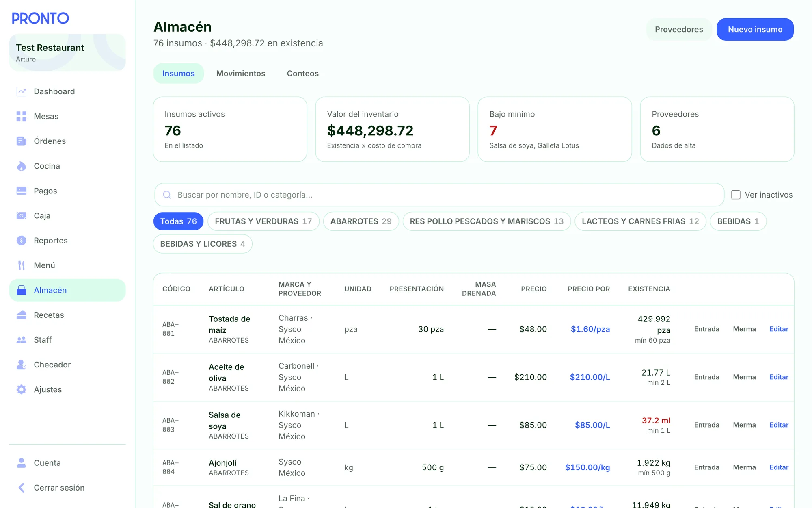Click the Ajustes gear icon
The image size is (812, 508).
(22, 389)
